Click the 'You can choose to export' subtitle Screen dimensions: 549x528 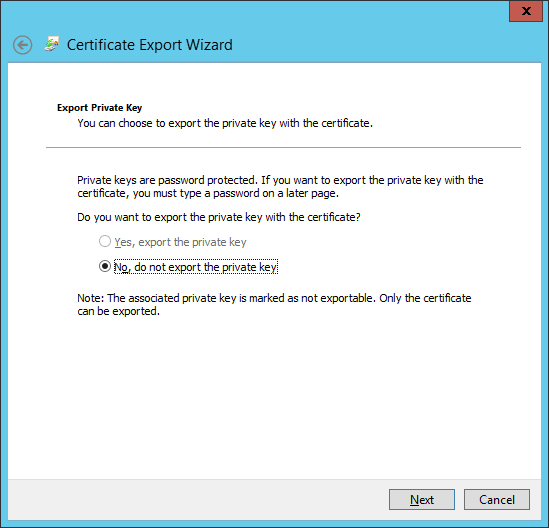225,123
